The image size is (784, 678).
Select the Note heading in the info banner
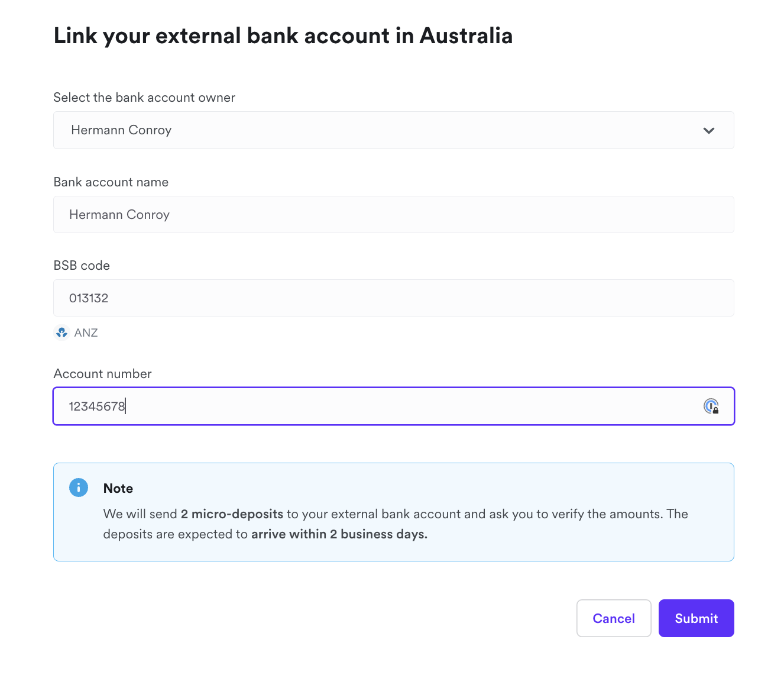point(118,488)
